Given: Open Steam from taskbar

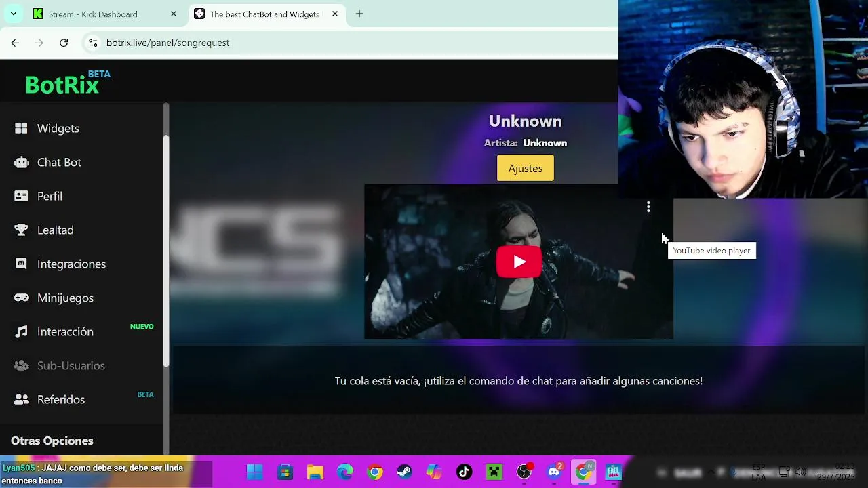Looking at the screenshot, I should click(404, 472).
